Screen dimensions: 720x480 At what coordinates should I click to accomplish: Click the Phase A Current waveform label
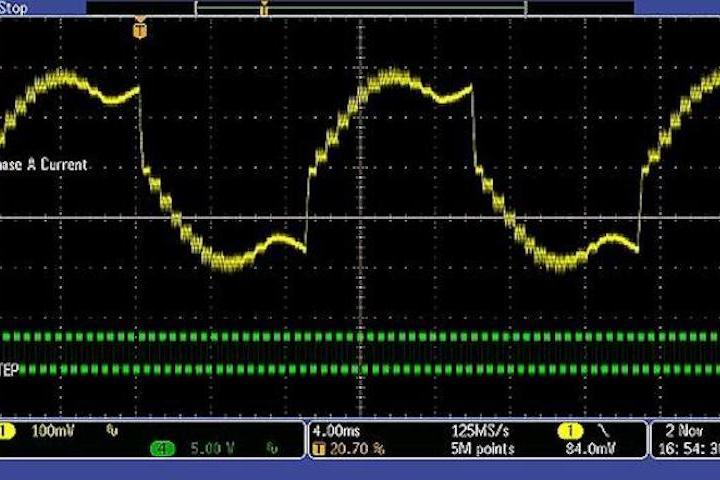click(43, 164)
